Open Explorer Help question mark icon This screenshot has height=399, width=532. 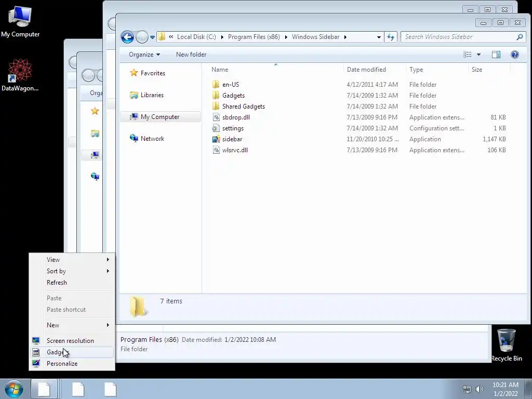(515, 55)
